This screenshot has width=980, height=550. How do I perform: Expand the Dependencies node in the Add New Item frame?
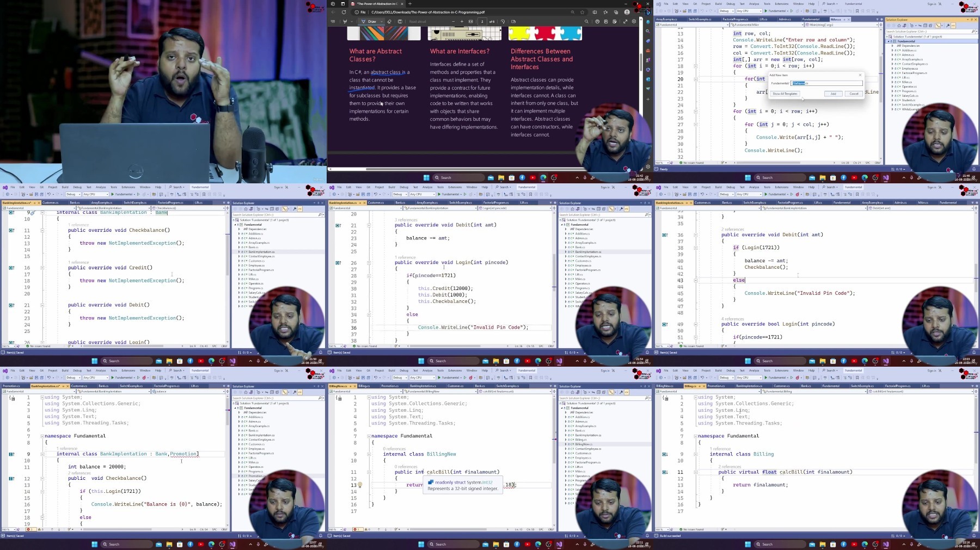(x=893, y=46)
